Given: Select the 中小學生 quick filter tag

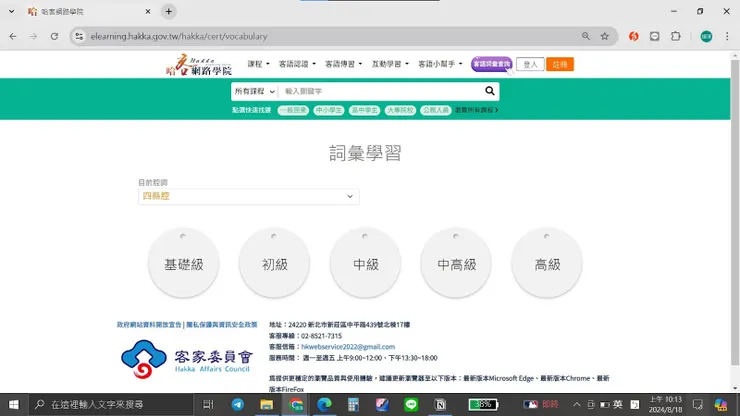Looking at the screenshot, I should 329,110.
